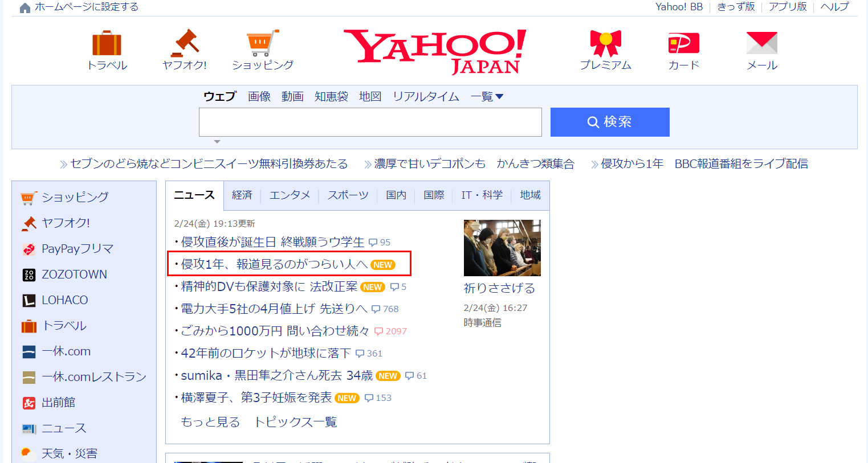The width and height of the screenshot is (868, 463).
Task: Open the 祈りささげる photo caption link
Action: [x=499, y=288]
